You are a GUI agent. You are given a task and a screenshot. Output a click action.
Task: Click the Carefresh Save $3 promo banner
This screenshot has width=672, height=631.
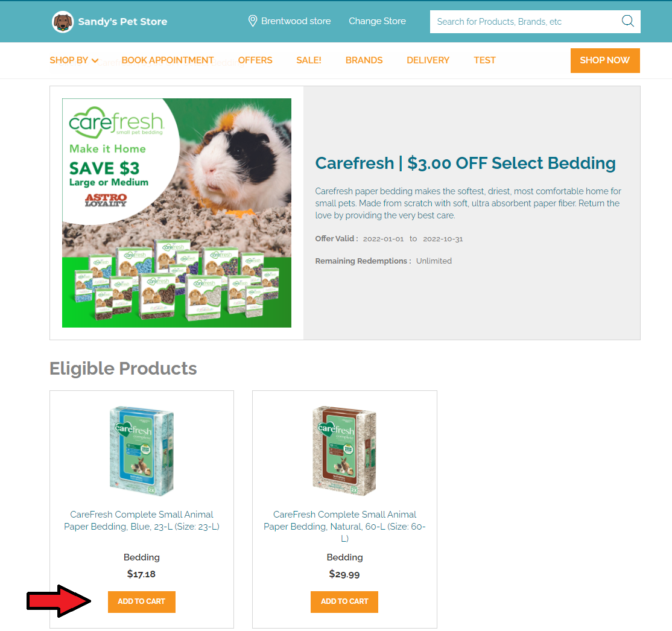(x=177, y=213)
